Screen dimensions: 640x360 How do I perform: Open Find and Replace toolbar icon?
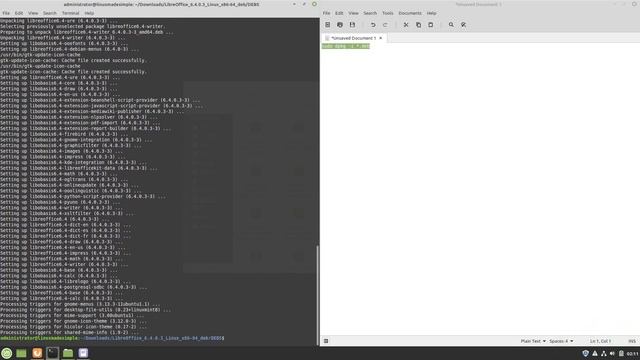(463, 25)
